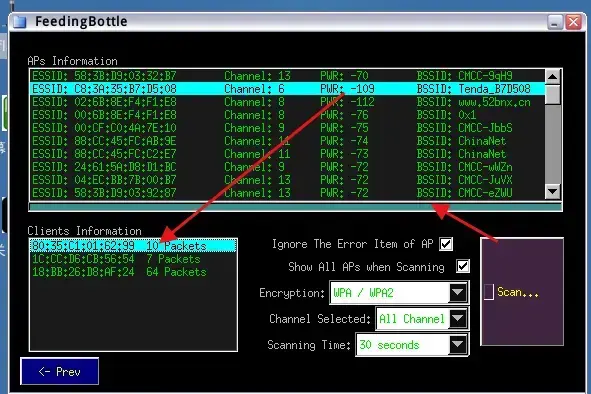The image size is (591, 394).
Task: Expand the Channel Selected dropdown
Action: point(458,319)
